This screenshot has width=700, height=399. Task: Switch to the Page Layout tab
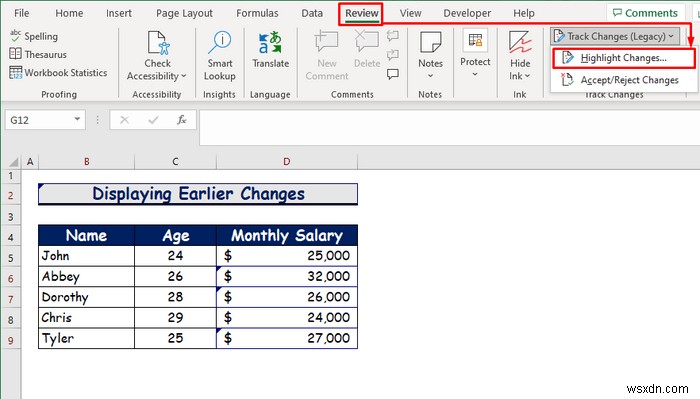click(184, 13)
